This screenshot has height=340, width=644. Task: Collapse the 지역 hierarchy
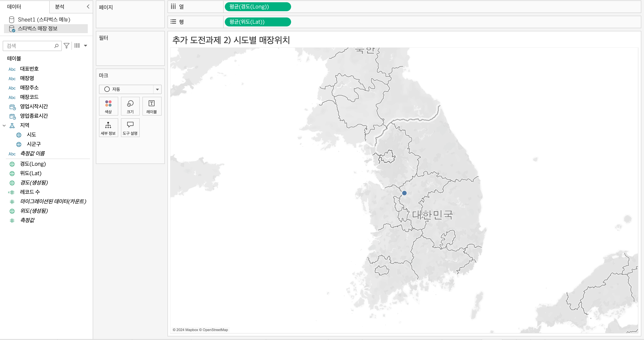pos(4,125)
